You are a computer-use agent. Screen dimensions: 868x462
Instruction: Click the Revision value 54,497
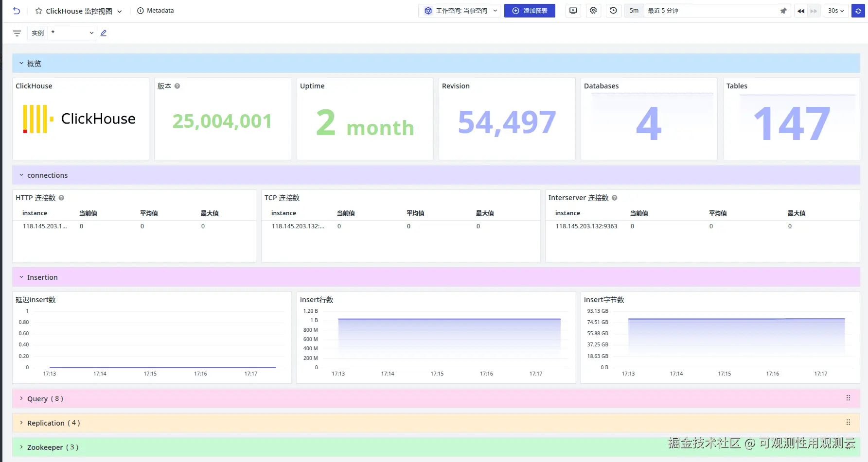[x=507, y=122]
